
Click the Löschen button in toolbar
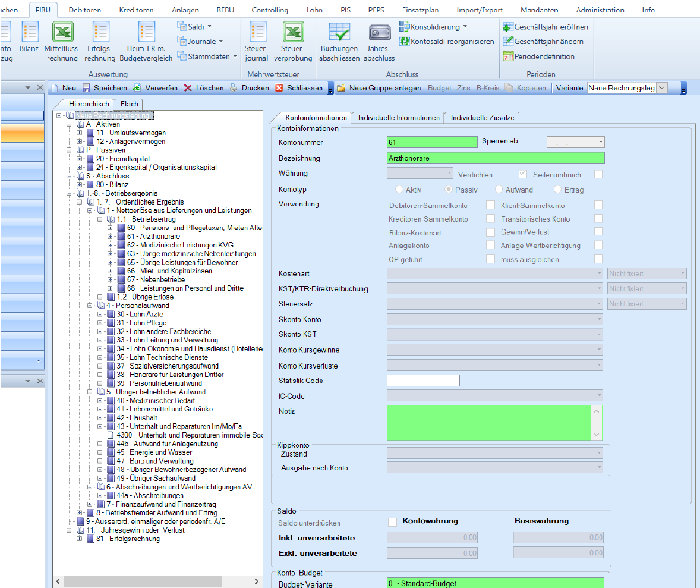(x=203, y=88)
